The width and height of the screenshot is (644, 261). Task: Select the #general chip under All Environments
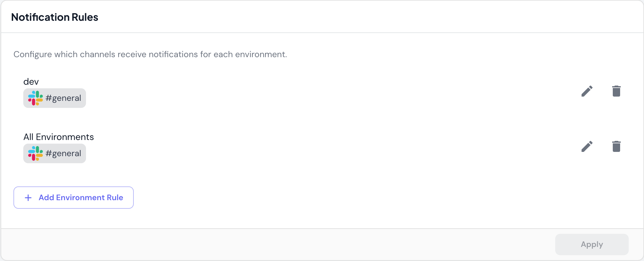(x=54, y=153)
